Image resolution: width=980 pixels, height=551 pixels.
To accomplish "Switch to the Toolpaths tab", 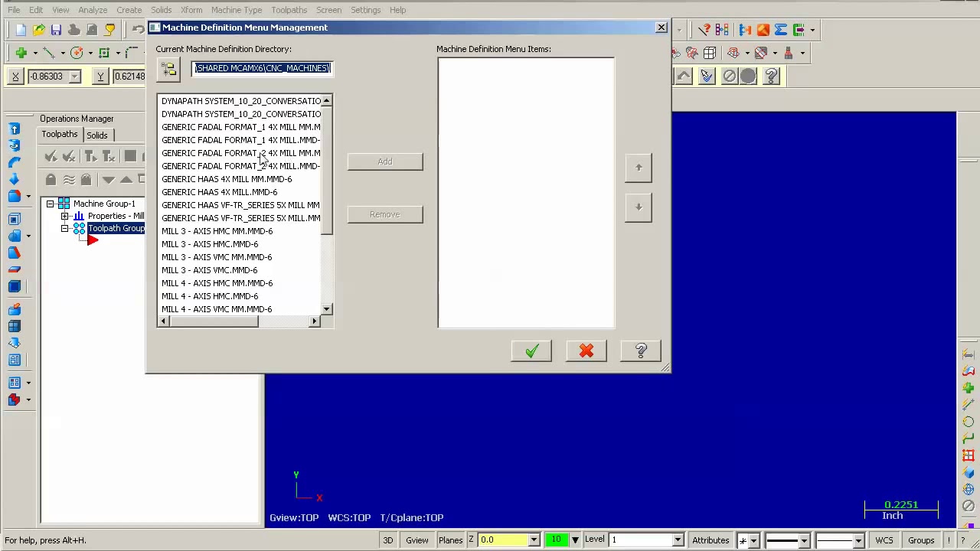I will click(x=60, y=135).
